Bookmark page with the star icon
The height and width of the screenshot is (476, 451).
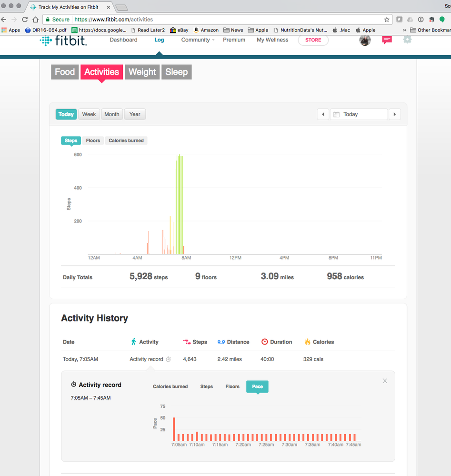pos(387,20)
